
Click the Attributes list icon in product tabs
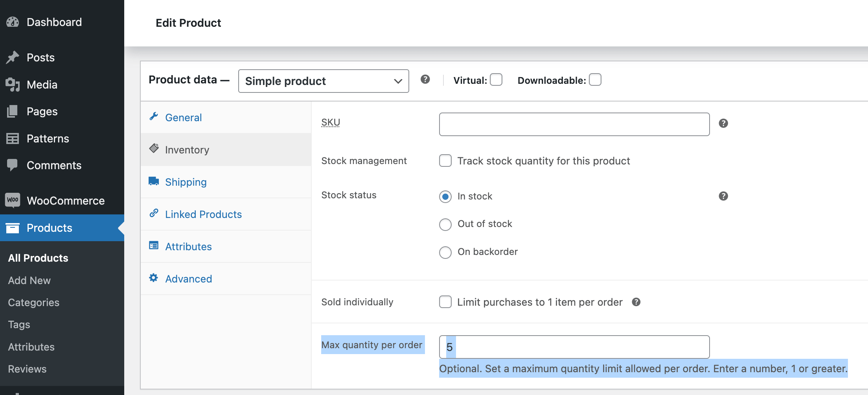pos(154,245)
